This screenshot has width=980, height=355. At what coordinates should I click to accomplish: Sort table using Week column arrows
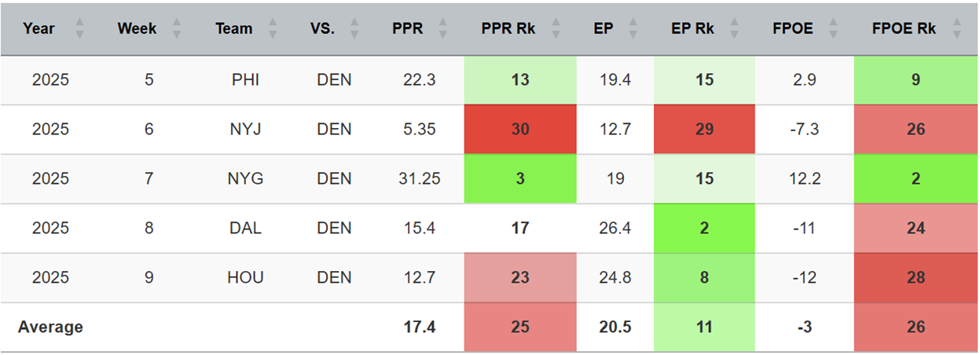point(176,29)
